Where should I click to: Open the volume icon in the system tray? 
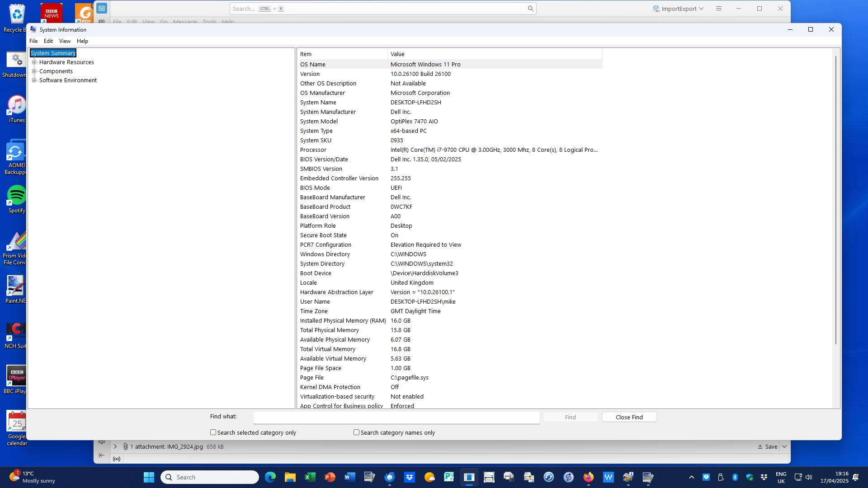click(809, 477)
